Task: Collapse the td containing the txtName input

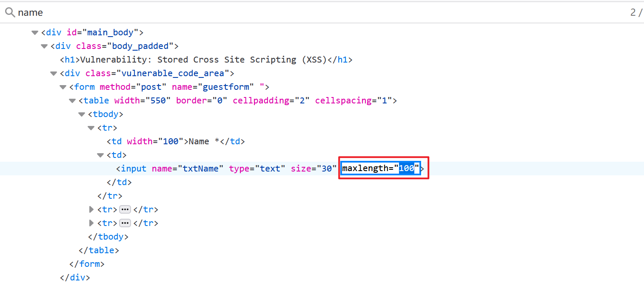Action: click(x=100, y=155)
